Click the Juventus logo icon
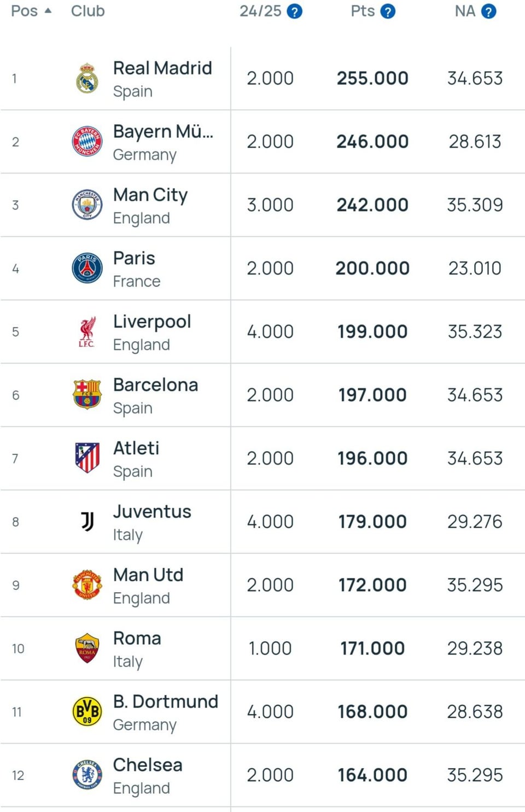The image size is (525, 812). 87,522
